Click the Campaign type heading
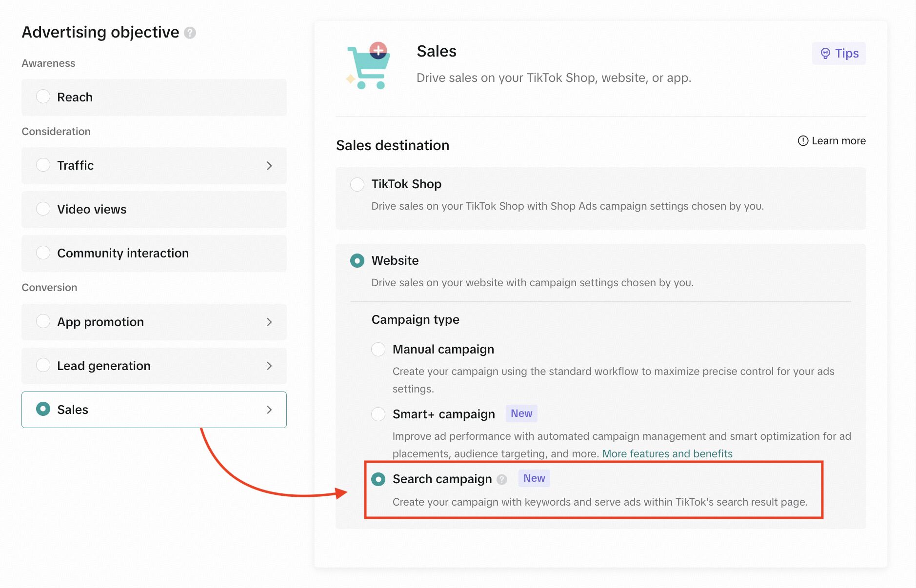This screenshot has height=588, width=916. pyautogui.click(x=416, y=320)
